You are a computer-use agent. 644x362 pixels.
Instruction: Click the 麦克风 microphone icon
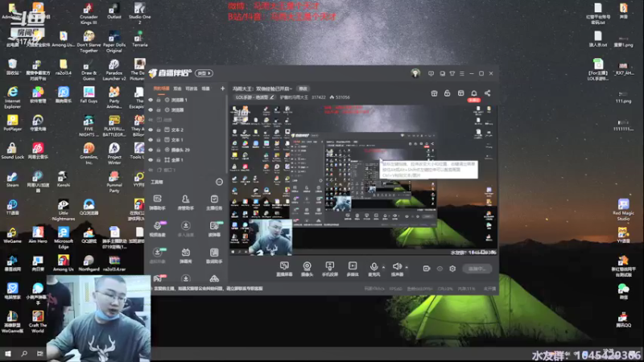374,269
